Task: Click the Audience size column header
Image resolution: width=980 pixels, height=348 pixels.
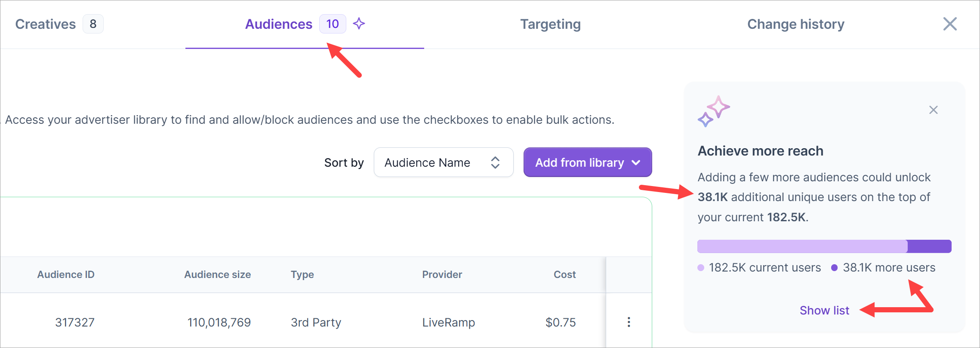Action: point(217,275)
